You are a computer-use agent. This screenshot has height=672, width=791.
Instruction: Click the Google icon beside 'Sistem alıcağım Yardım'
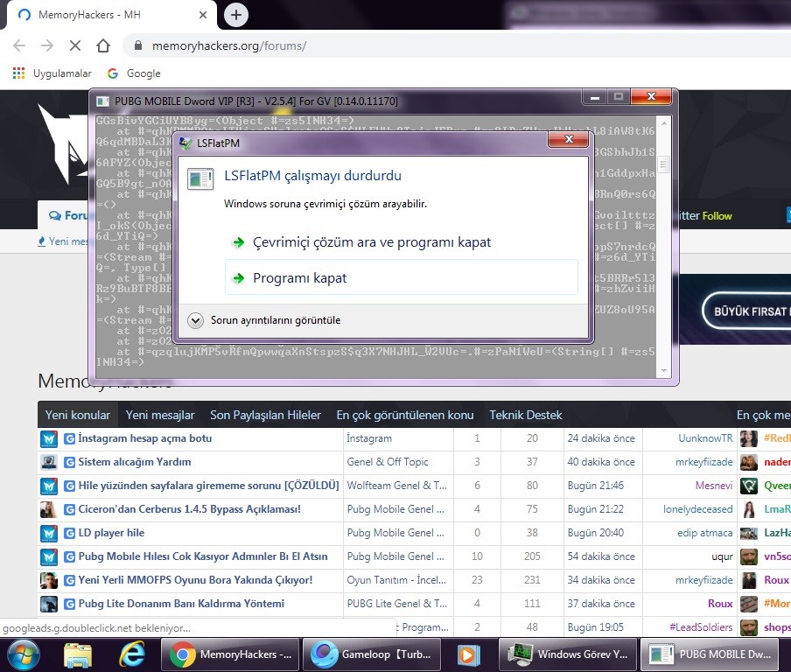tap(70, 462)
